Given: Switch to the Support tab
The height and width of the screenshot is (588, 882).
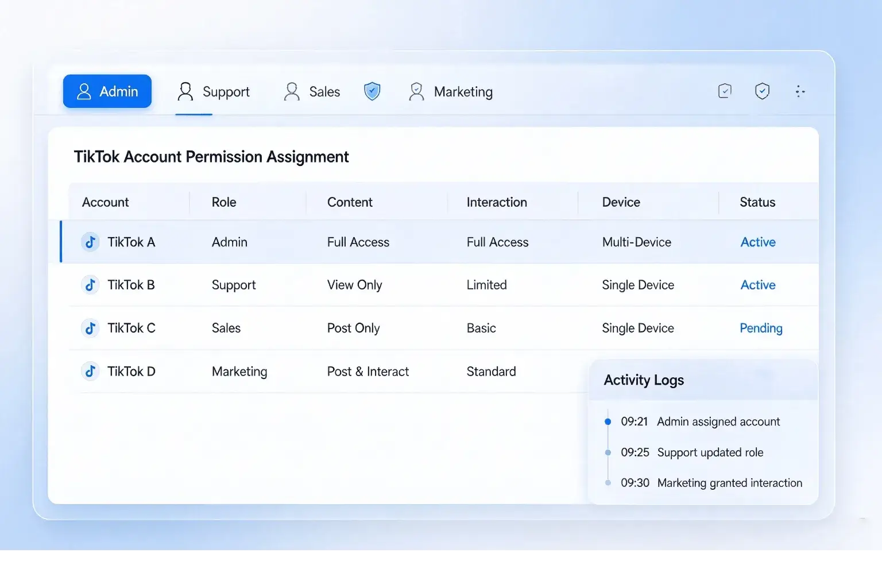Looking at the screenshot, I should [214, 92].
